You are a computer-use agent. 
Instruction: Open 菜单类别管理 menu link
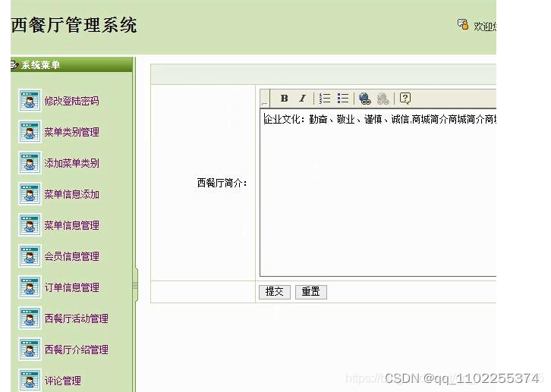(x=71, y=132)
